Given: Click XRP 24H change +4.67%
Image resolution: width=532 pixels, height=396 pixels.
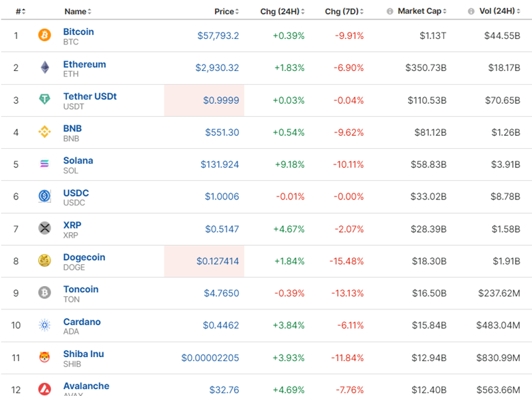Looking at the screenshot, I should pos(289,229).
